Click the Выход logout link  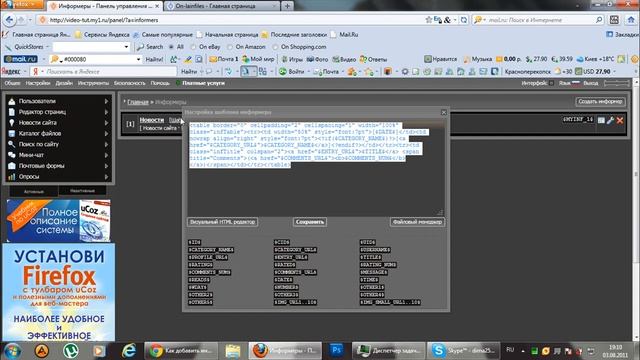click(591, 83)
